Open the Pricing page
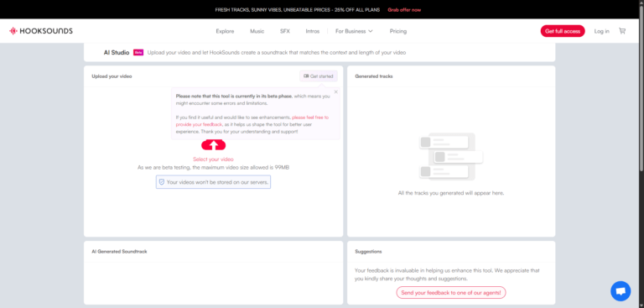 [398, 31]
